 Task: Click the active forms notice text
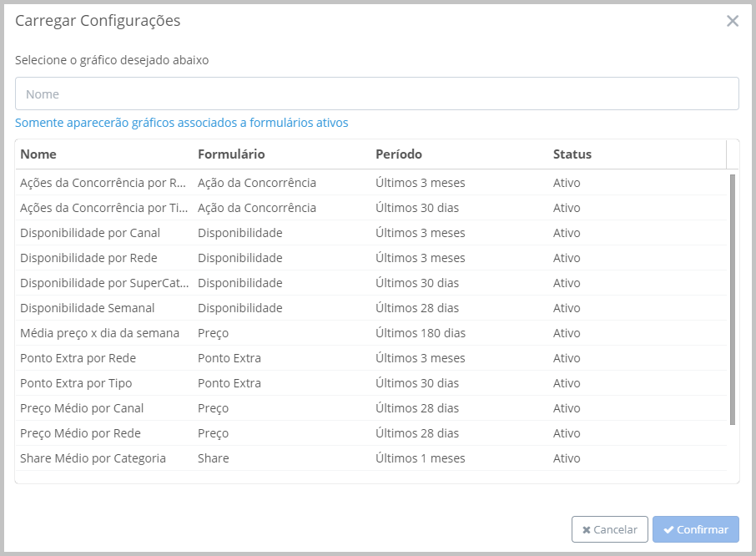pos(181,123)
